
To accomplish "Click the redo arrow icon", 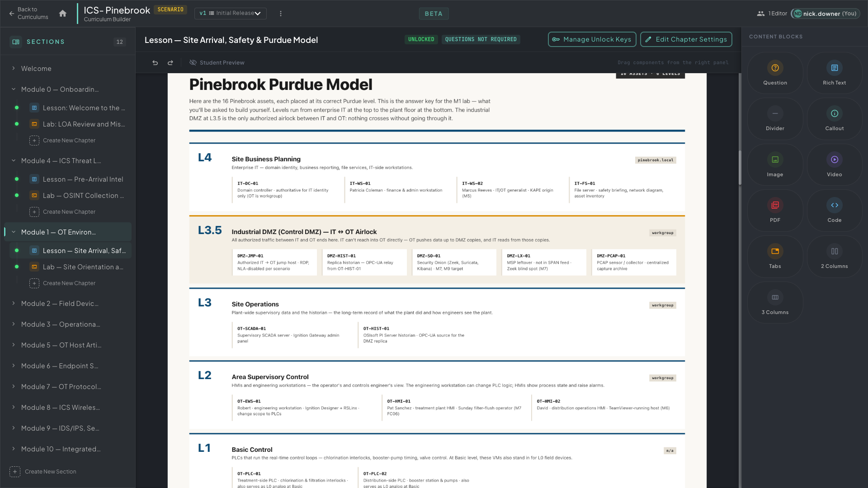I will point(170,63).
